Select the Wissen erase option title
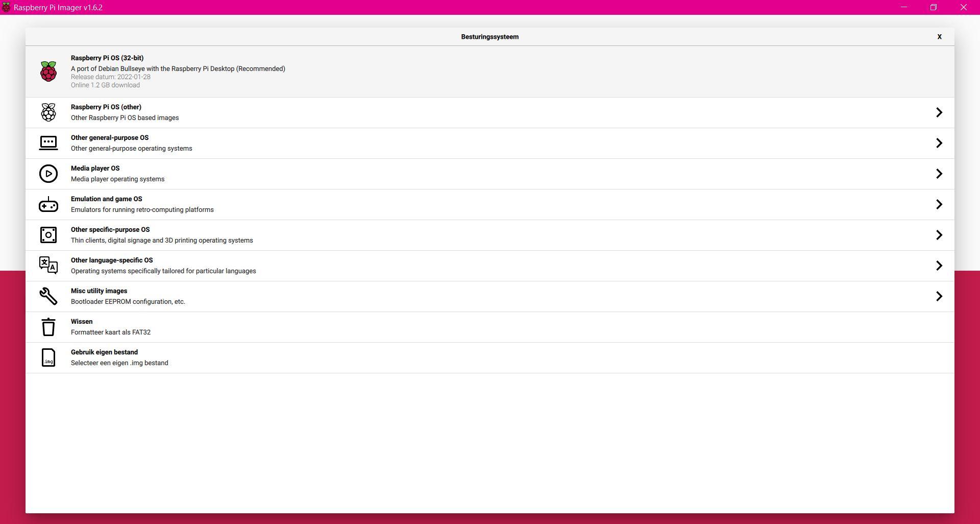Image resolution: width=980 pixels, height=524 pixels. pyautogui.click(x=82, y=322)
